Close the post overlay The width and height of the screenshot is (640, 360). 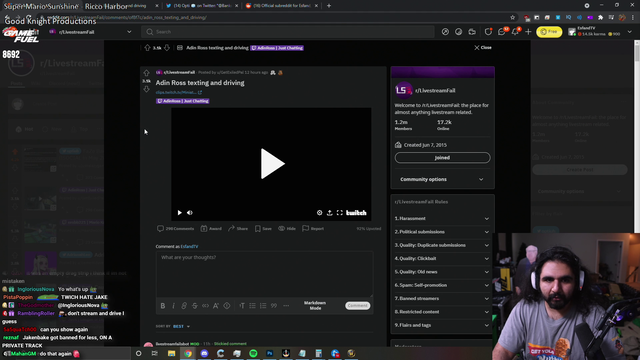482,47
